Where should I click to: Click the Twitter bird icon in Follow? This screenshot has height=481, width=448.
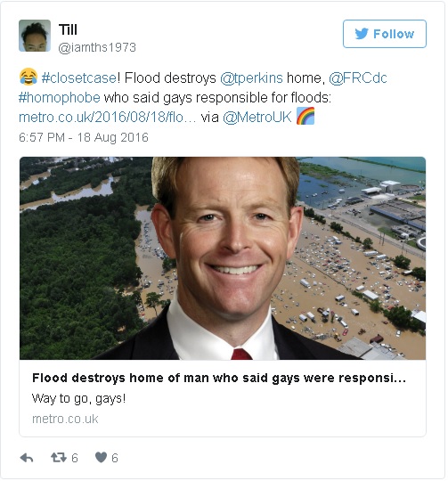tap(362, 34)
